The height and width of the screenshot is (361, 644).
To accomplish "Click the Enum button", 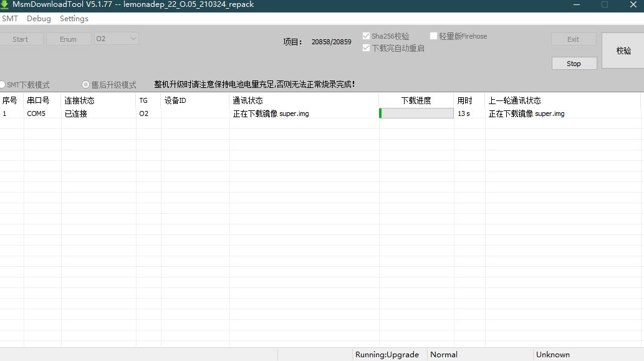I will pos(68,39).
